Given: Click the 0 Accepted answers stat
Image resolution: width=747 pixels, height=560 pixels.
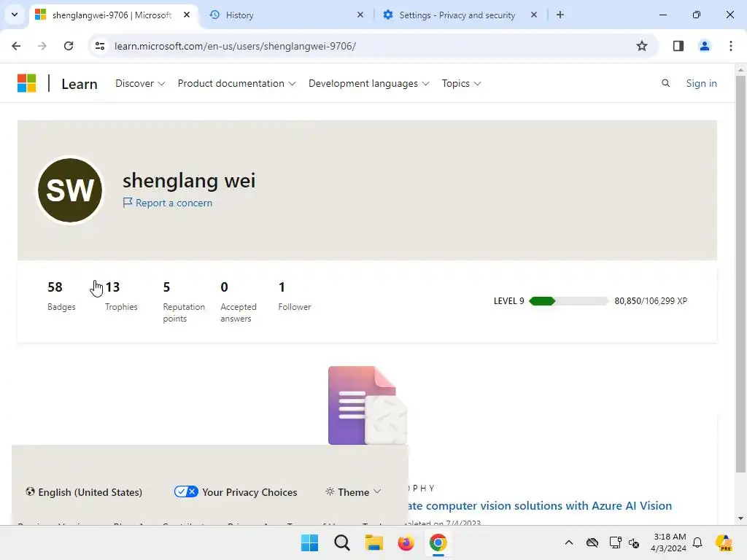Looking at the screenshot, I should coord(239,301).
